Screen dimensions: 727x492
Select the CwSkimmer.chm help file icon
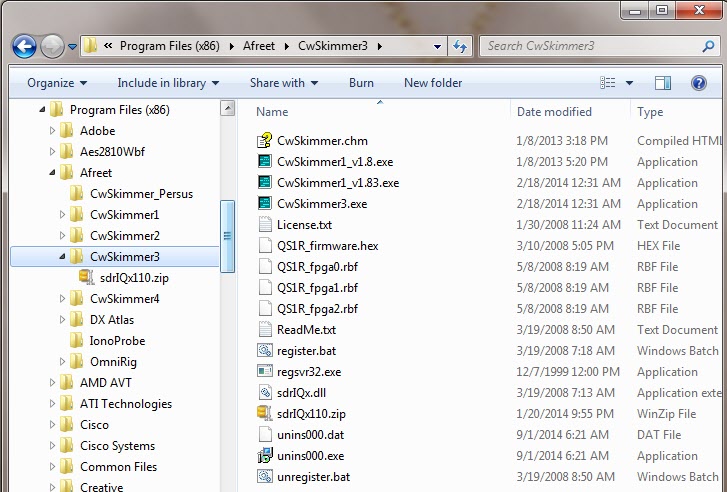tap(265, 141)
